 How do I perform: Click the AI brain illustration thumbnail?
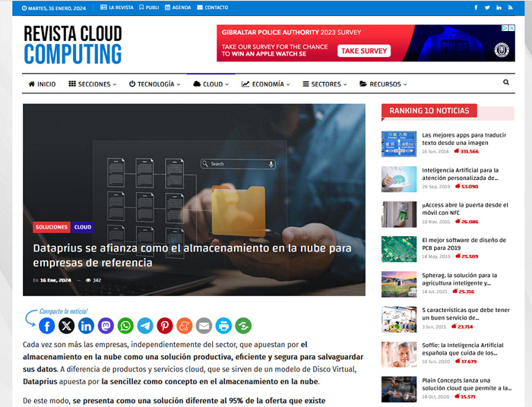[399, 179]
